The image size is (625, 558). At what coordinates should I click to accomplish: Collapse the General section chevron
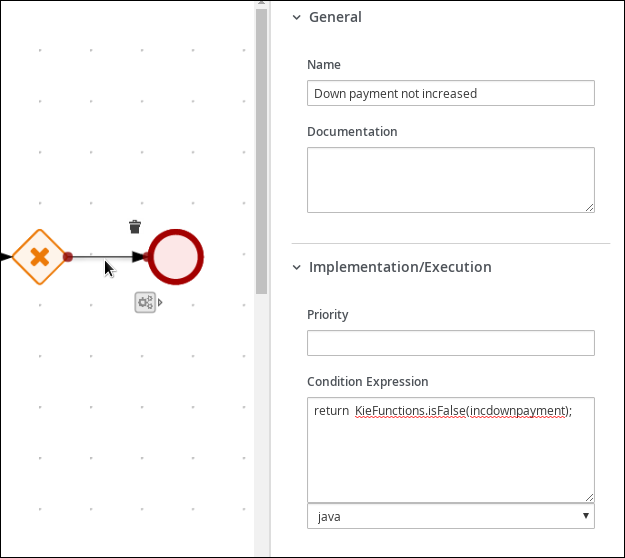(297, 17)
